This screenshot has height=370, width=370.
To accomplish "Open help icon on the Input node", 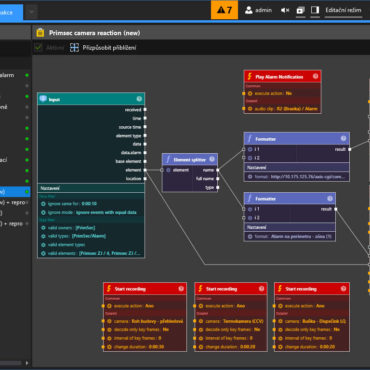I will [x=139, y=99].
